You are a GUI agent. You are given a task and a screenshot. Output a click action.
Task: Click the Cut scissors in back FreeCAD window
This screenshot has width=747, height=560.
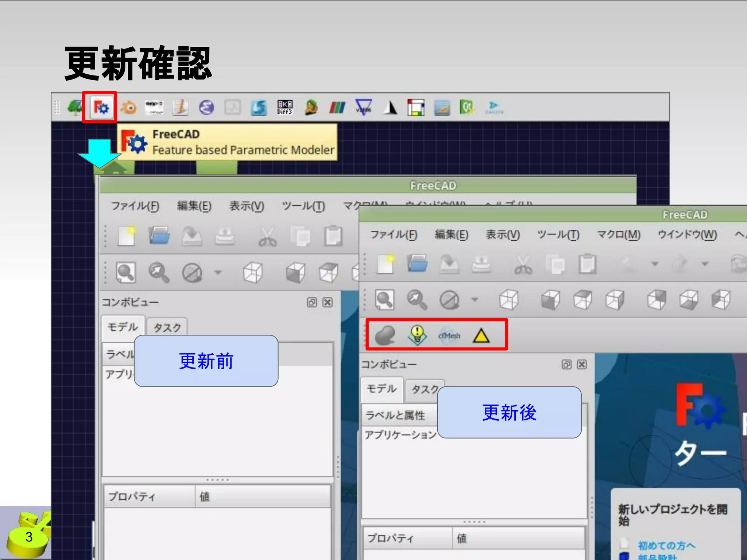pyautogui.click(x=267, y=237)
